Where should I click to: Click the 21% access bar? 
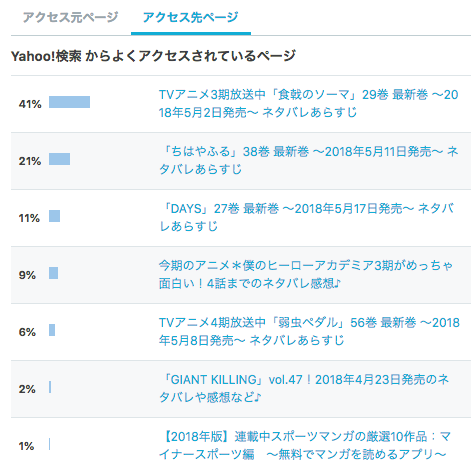59,159
